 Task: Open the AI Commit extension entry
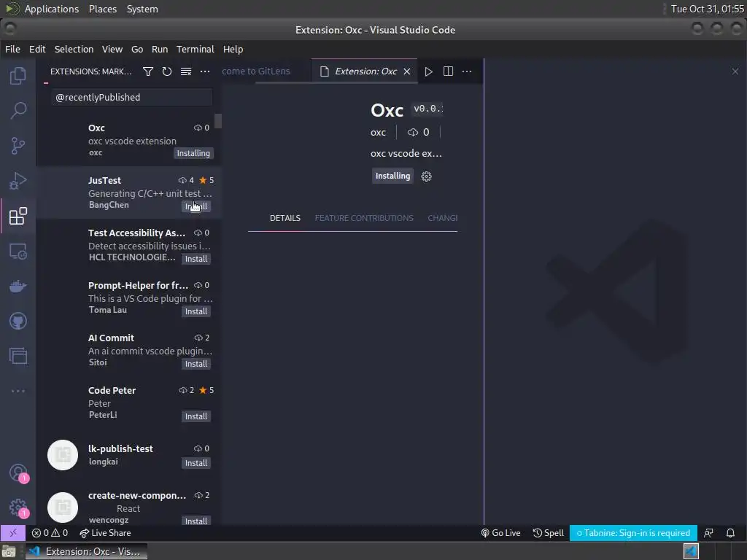tap(128, 350)
